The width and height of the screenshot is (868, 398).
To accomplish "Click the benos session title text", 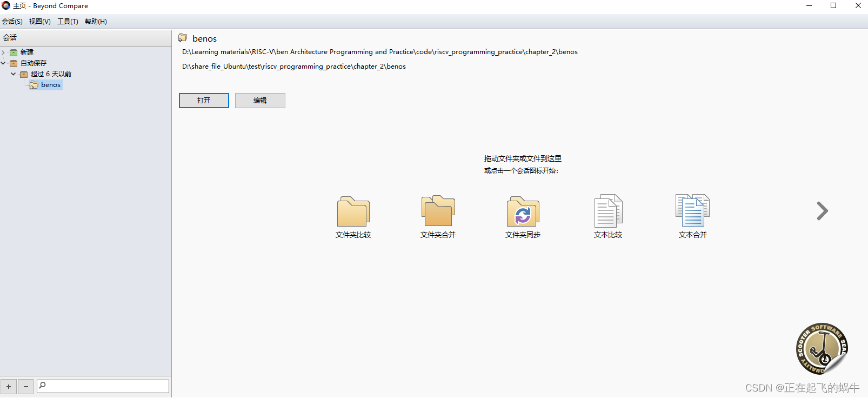I will click(204, 38).
